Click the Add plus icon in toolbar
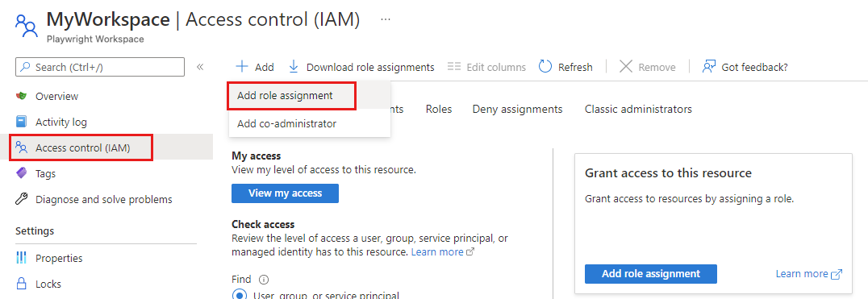 (x=242, y=67)
